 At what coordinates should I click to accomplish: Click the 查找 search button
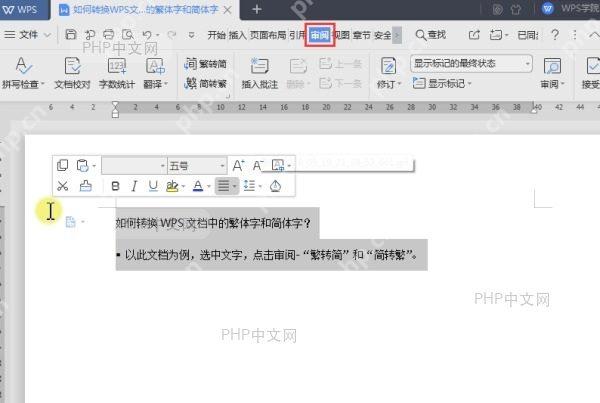[x=431, y=35]
